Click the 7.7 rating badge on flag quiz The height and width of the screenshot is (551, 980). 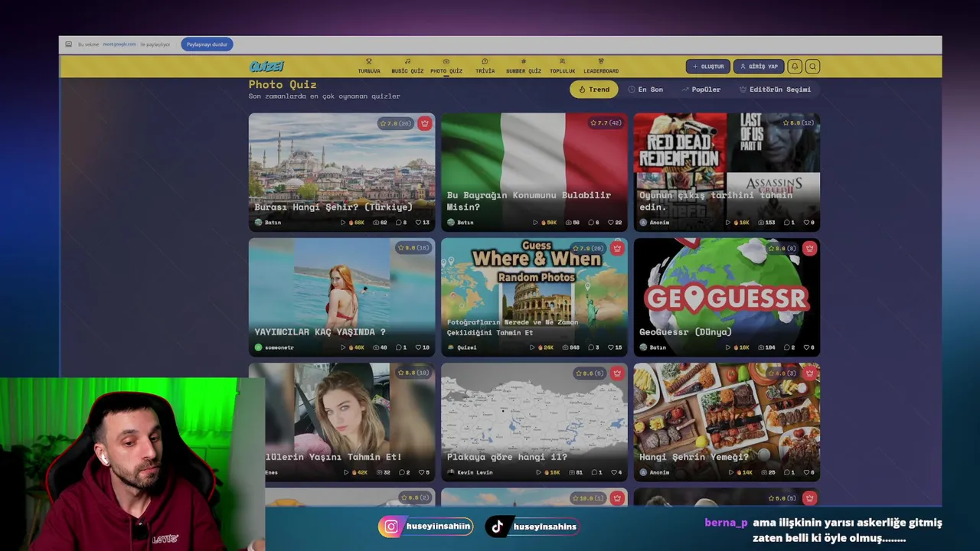click(x=606, y=123)
